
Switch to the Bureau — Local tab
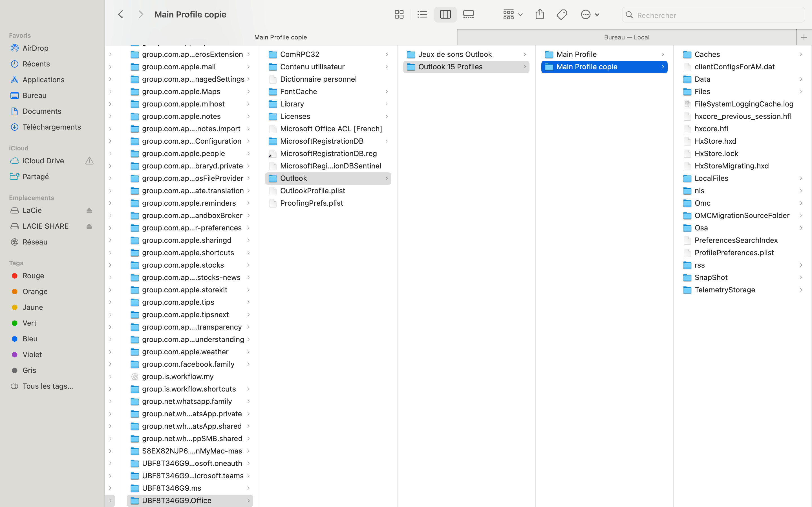pos(626,37)
